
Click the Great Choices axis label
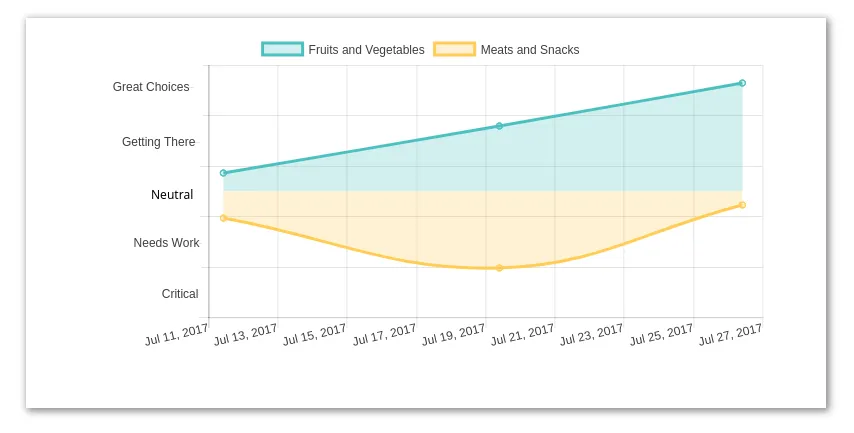click(x=151, y=87)
